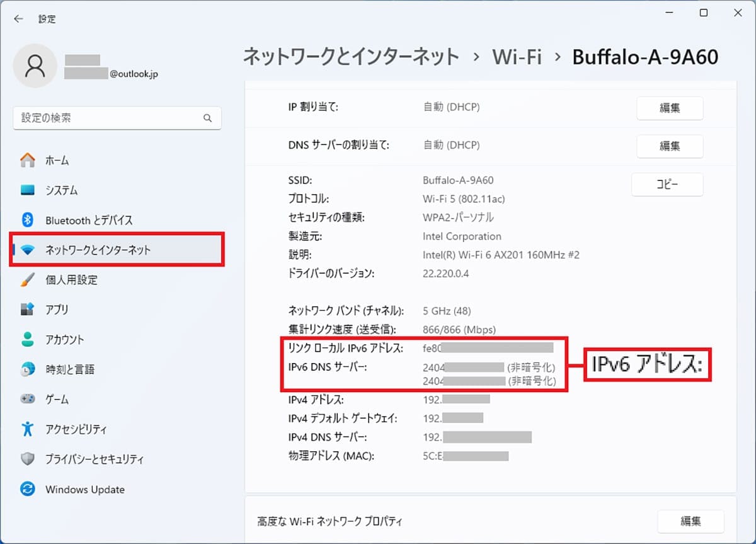Click the 設定の検索 search field
This screenshot has width=756, height=544.
coord(117,118)
